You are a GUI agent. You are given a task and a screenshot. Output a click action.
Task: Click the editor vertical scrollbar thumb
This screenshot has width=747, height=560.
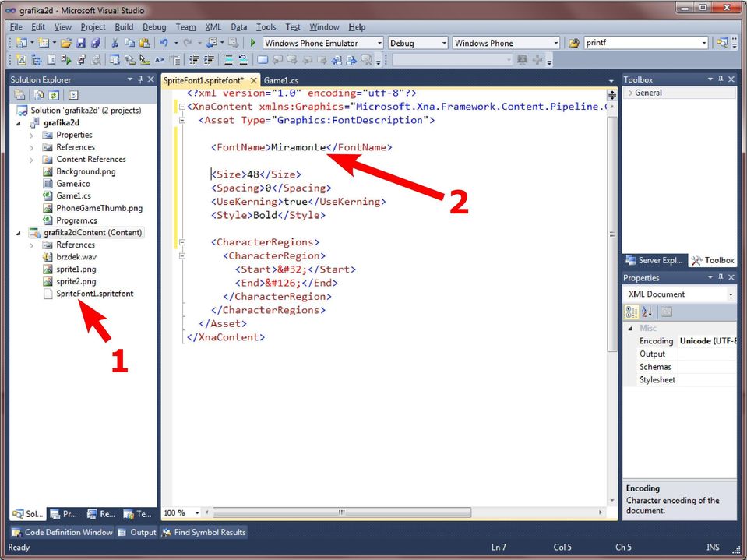click(x=611, y=234)
